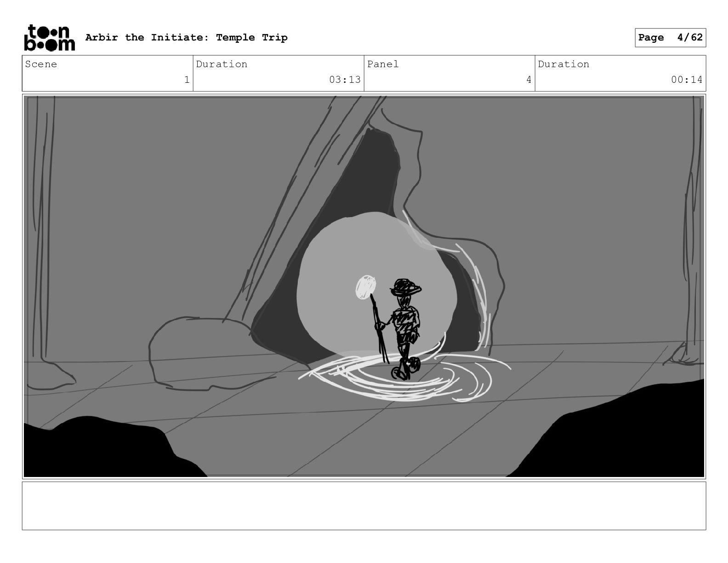
Task: Click the Toon Boom logo
Action: (x=49, y=37)
